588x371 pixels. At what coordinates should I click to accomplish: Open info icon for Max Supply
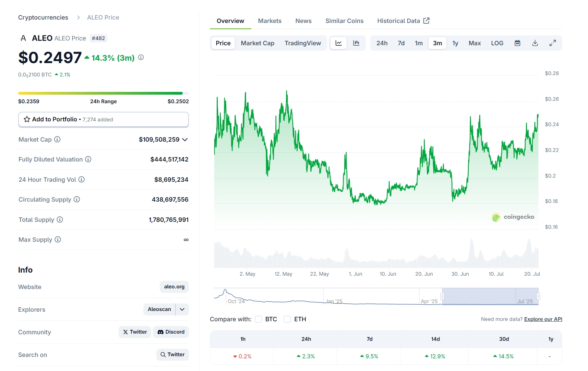(58, 239)
